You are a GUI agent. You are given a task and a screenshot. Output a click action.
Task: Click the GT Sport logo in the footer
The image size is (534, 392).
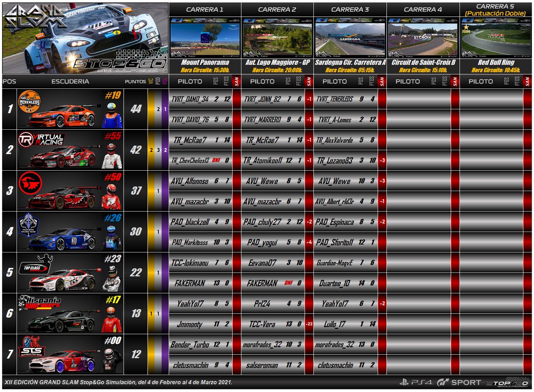[460, 382]
